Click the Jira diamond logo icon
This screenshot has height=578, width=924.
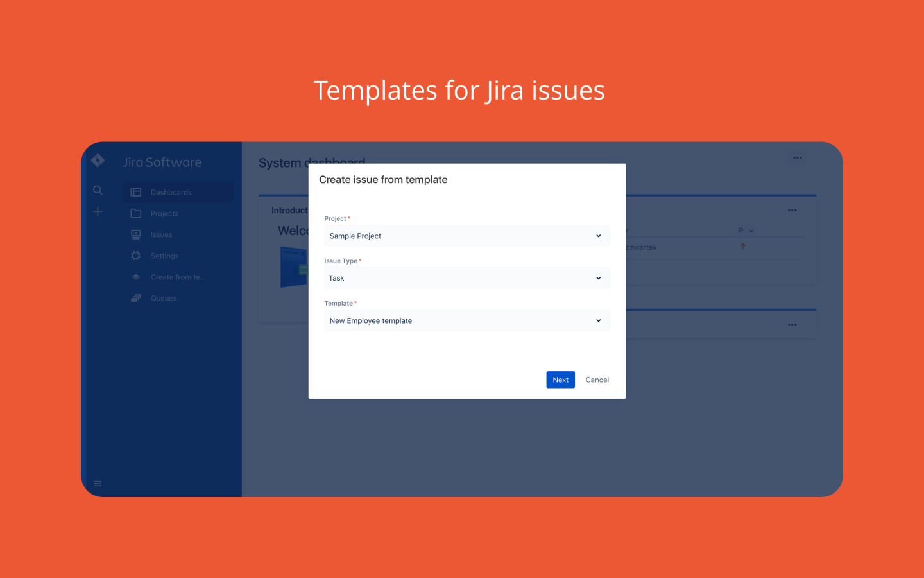click(98, 161)
